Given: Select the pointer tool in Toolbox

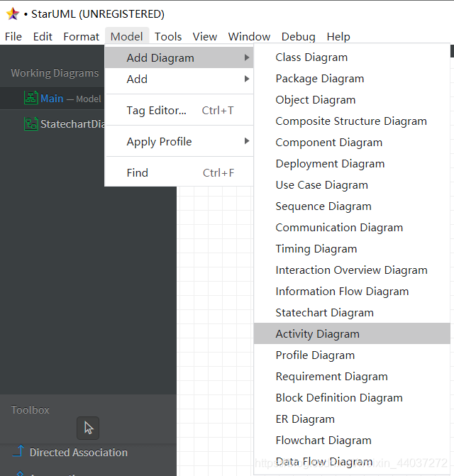Looking at the screenshot, I should pyautogui.click(x=88, y=428).
